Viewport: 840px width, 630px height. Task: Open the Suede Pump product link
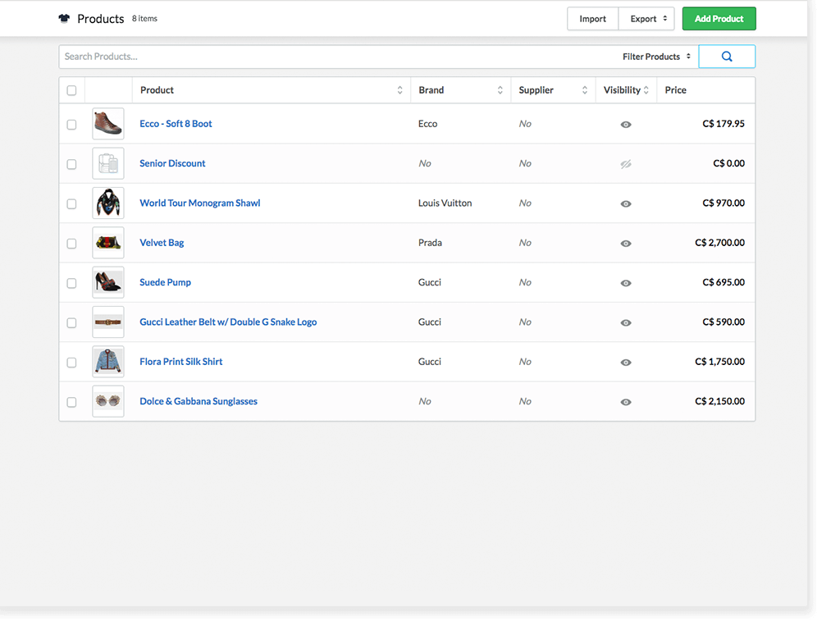click(x=165, y=282)
